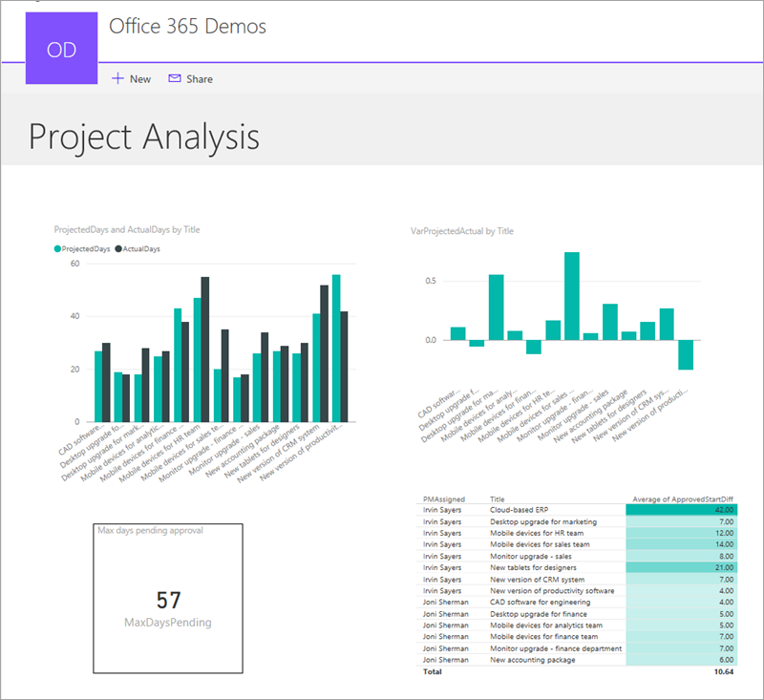Click the Total row label
Screen dimensions: 764x700
(433, 671)
